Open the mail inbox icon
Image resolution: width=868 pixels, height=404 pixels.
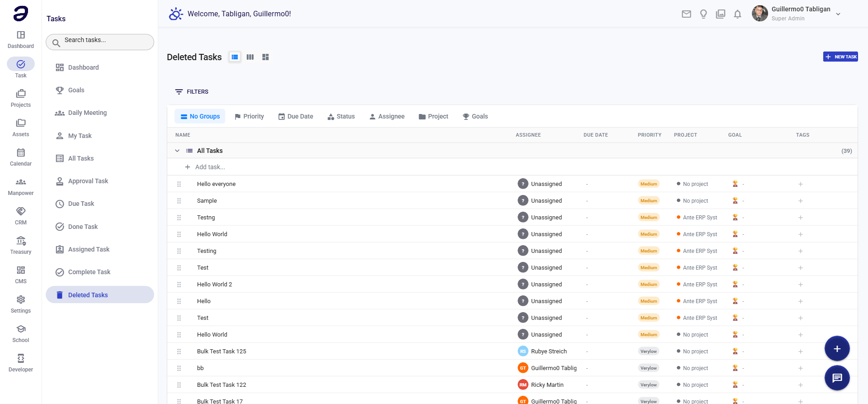pos(686,14)
